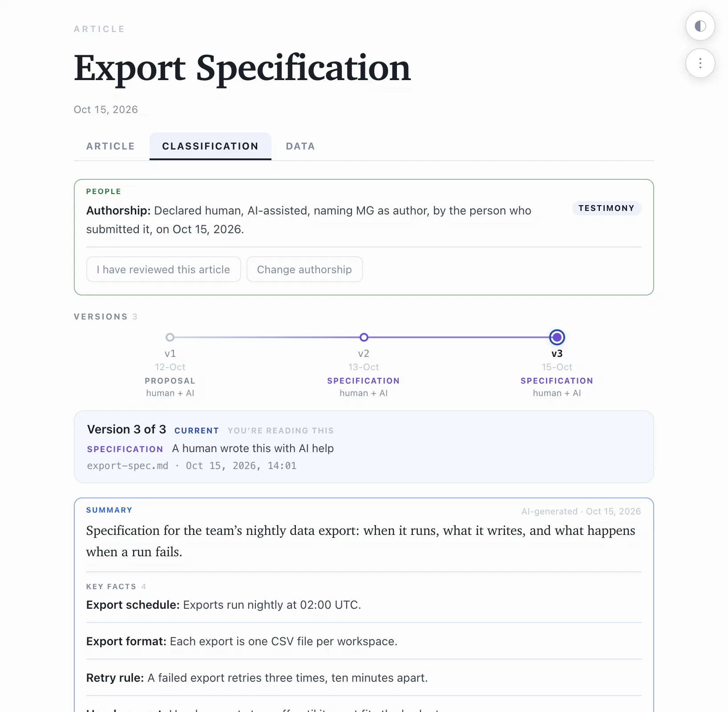Click the Export schedule key fact
Screen dimensions: 728x712
(364, 605)
